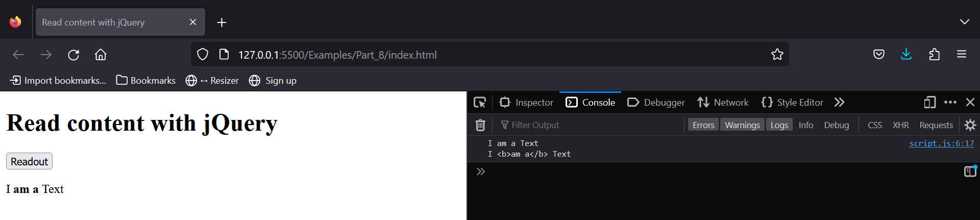Image resolution: width=980 pixels, height=220 pixels.
Task: Toggle the Logs filter in console
Action: point(779,125)
